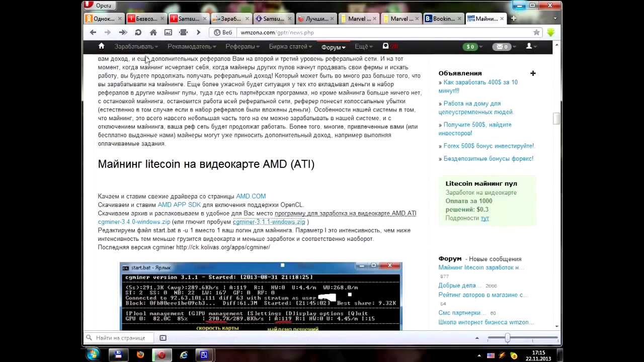The image size is (644, 362).
Task: Launch Firefox from the taskbar
Action: 140,355
